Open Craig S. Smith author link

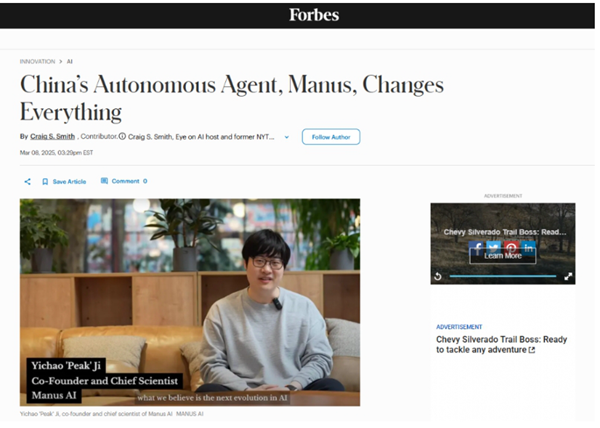click(52, 137)
